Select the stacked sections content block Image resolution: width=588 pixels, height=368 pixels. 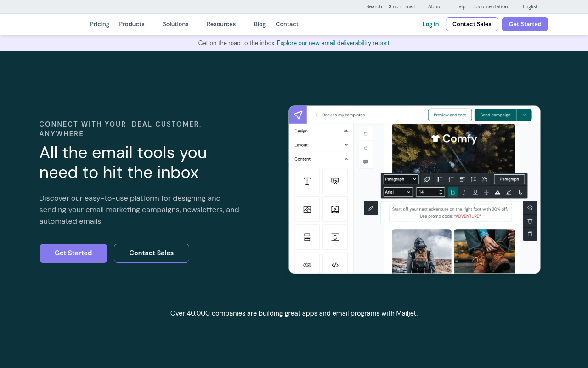click(x=307, y=237)
